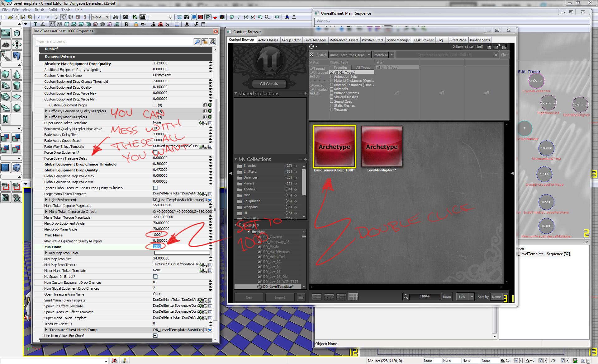Select the camera mode tool
Screen dimensions: 598x364
coord(6,33)
